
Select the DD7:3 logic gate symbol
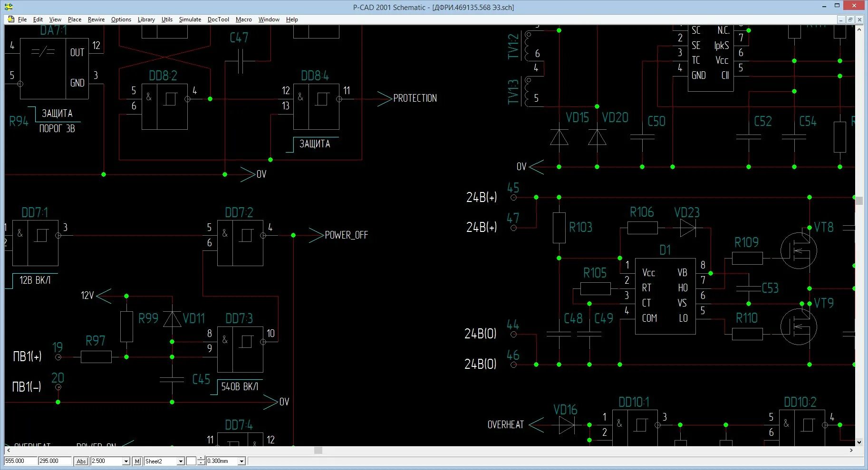(240, 349)
